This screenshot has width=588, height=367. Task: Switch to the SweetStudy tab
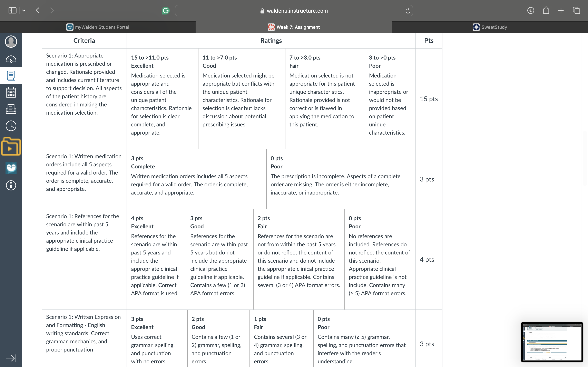coord(490,27)
